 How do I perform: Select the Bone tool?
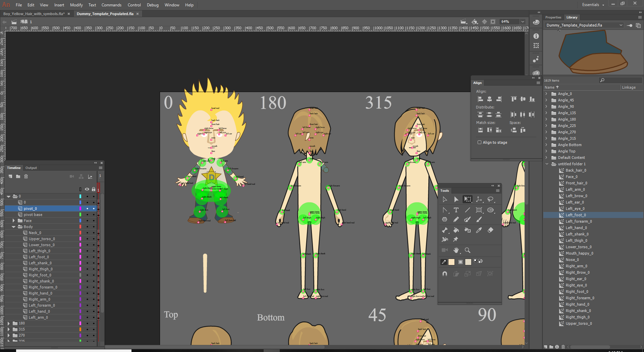[x=445, y=230]
